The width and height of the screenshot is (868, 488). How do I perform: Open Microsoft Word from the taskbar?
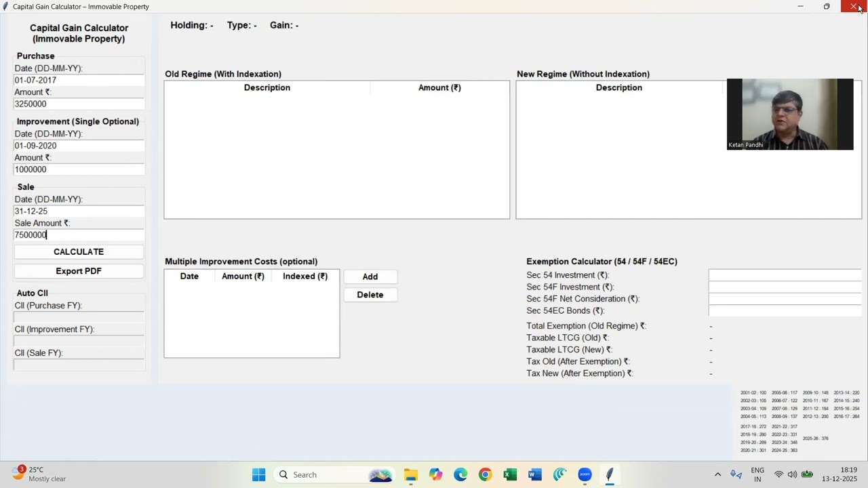coord(534,474)
